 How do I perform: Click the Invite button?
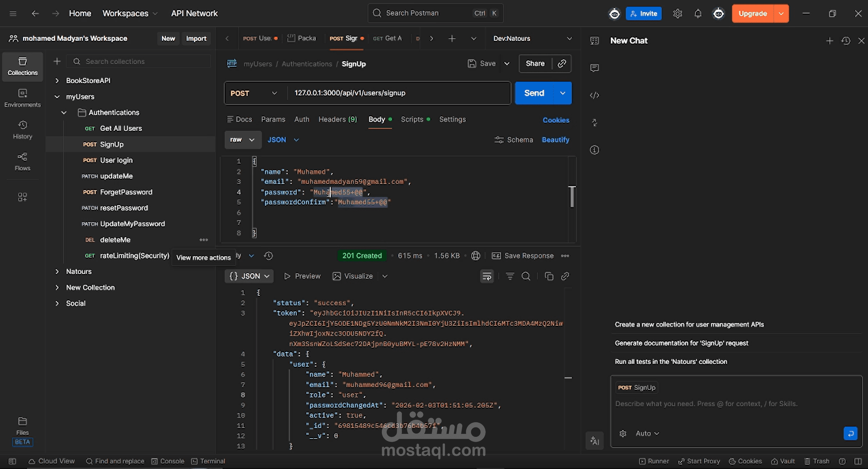tap(644, 14)
